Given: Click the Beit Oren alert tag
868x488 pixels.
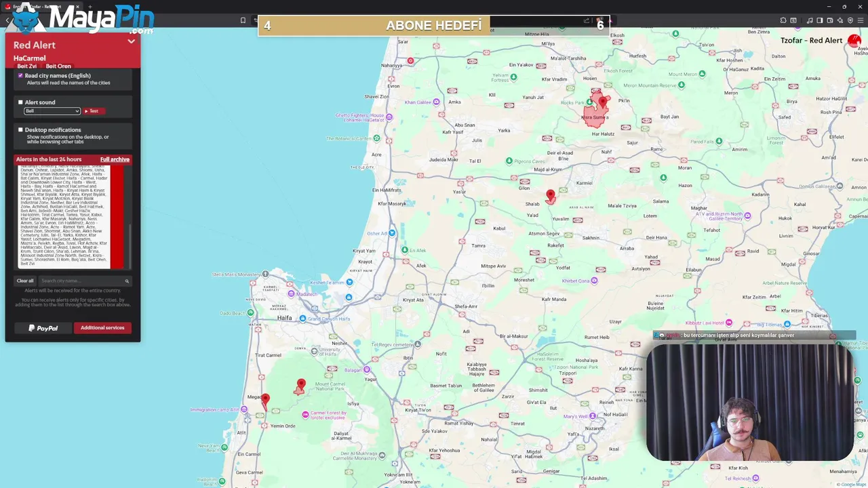Looking at the screenshot, I should (x=58, y=66).
